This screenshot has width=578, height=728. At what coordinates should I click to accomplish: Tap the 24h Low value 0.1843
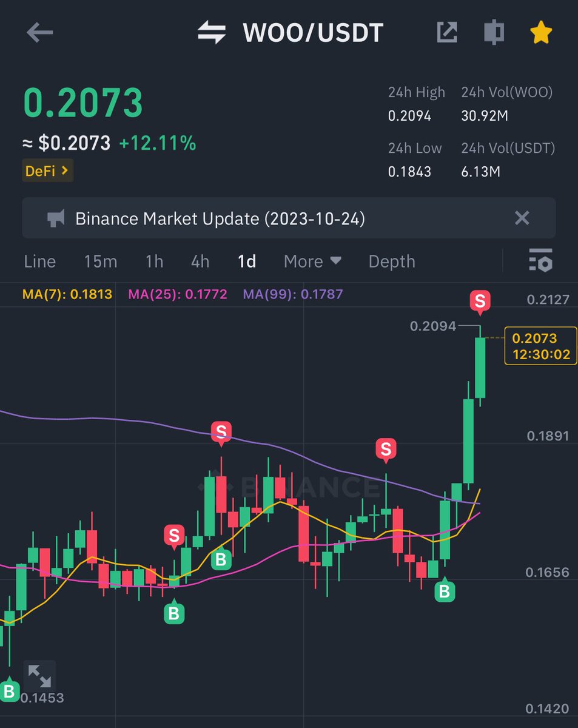point(409,172)
